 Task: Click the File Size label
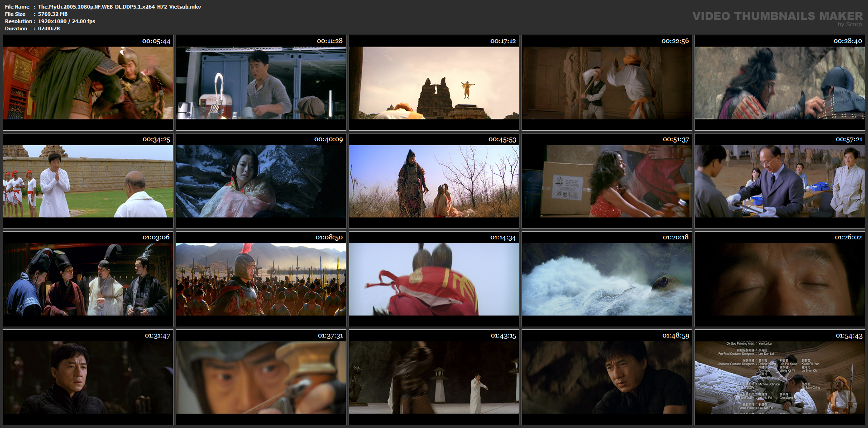[x=15, y=14]
